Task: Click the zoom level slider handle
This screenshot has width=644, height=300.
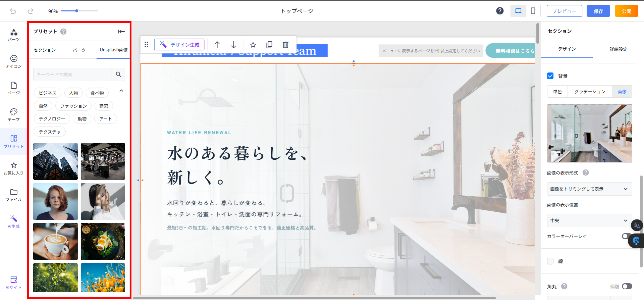Action: [77, 11]
